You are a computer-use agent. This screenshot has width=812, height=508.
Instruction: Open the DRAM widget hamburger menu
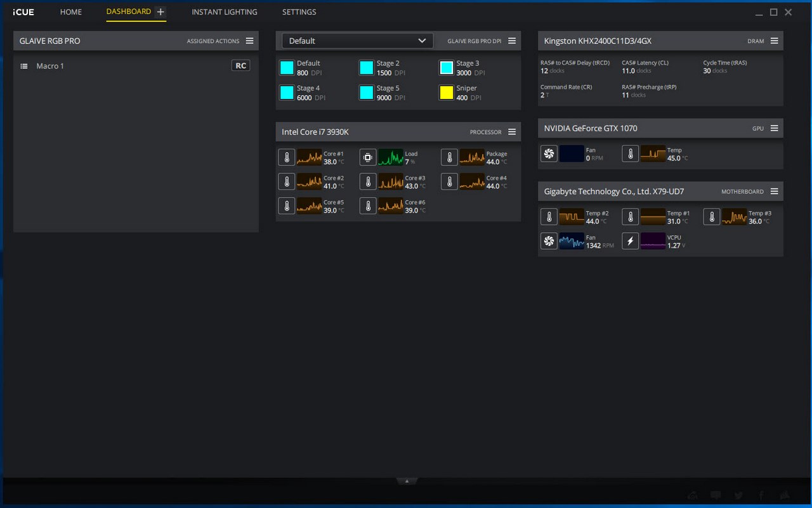[x=774, y=41]
